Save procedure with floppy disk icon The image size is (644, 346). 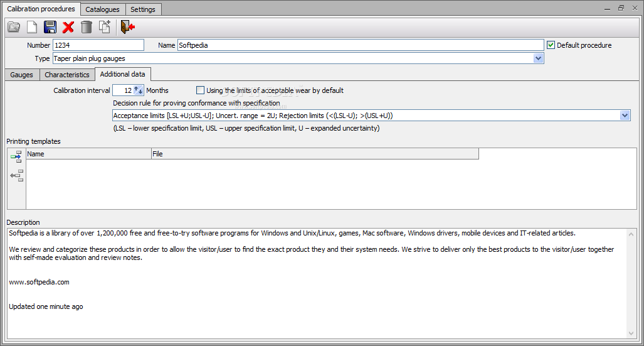coord(50,27)
